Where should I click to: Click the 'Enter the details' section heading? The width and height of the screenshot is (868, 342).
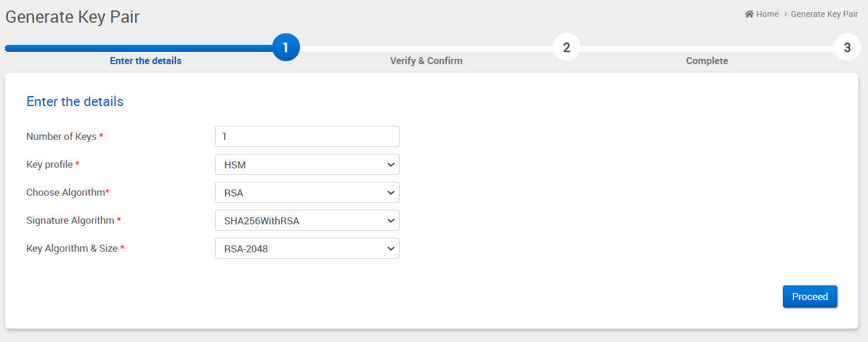(x=75, y=101)
